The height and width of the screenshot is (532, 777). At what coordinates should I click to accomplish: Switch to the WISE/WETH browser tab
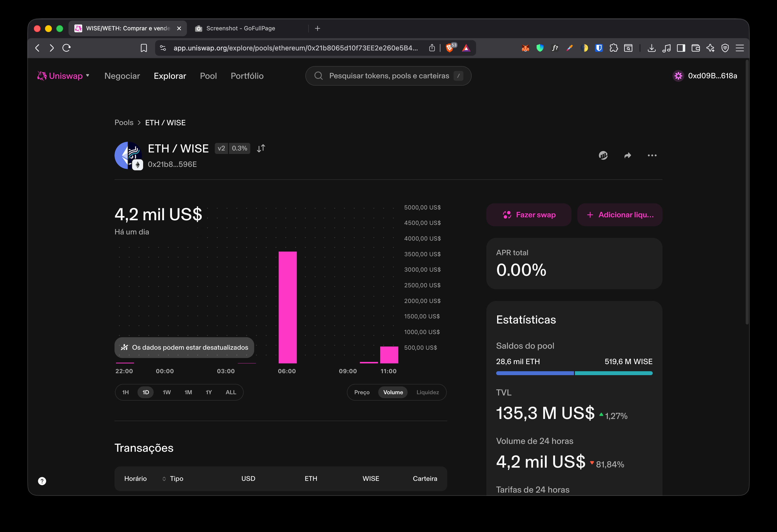[128, 28]
